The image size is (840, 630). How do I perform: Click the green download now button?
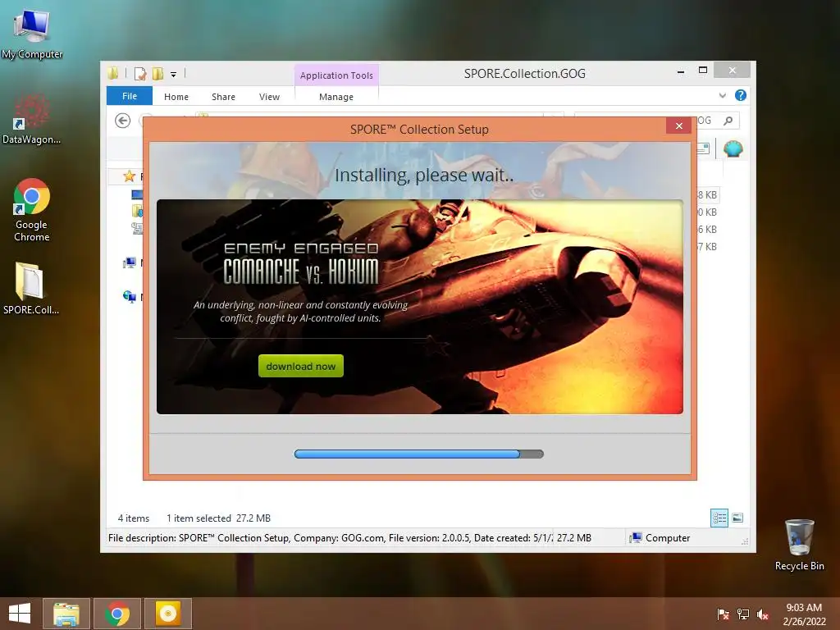[300, 366]
